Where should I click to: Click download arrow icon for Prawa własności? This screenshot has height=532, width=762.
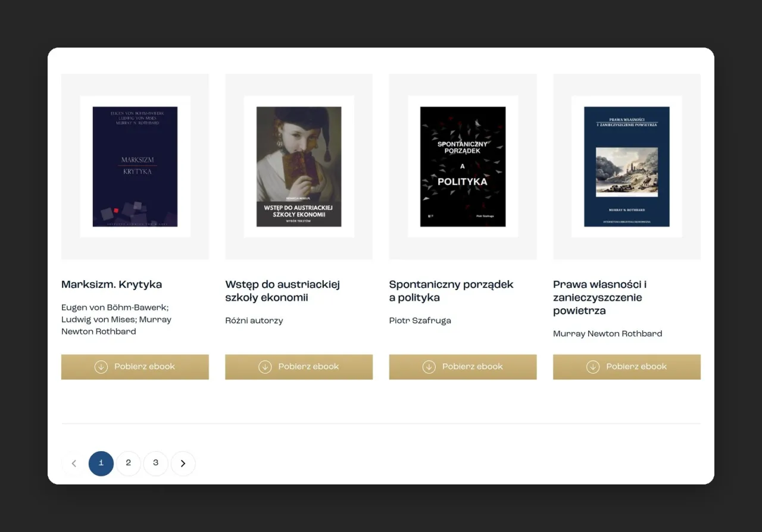(593, 367)
